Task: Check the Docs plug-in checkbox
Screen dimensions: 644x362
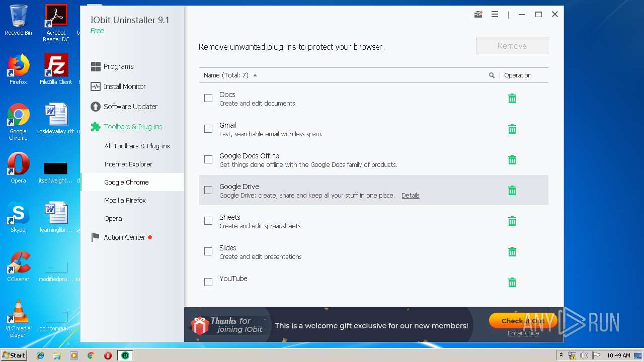Action: point(208,99)
